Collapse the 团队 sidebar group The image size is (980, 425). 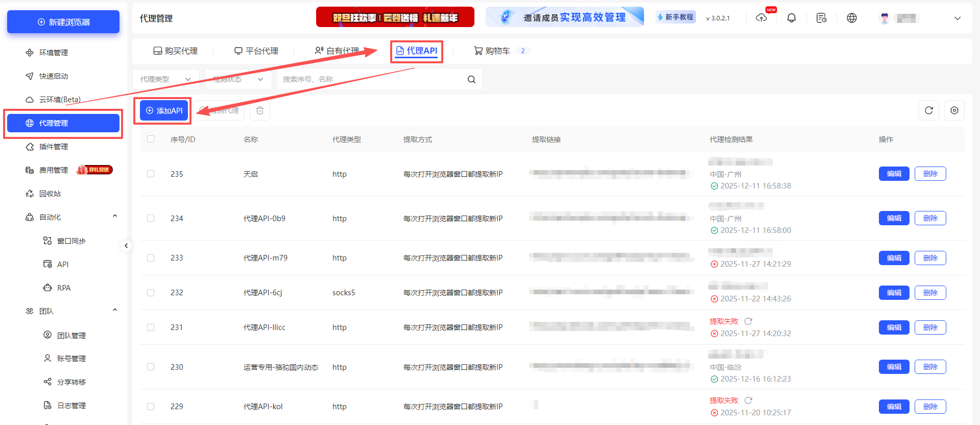click(115, 310)
